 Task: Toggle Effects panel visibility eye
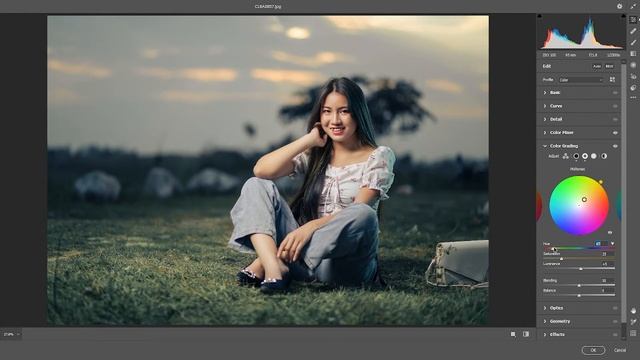[x=615, y=335]
